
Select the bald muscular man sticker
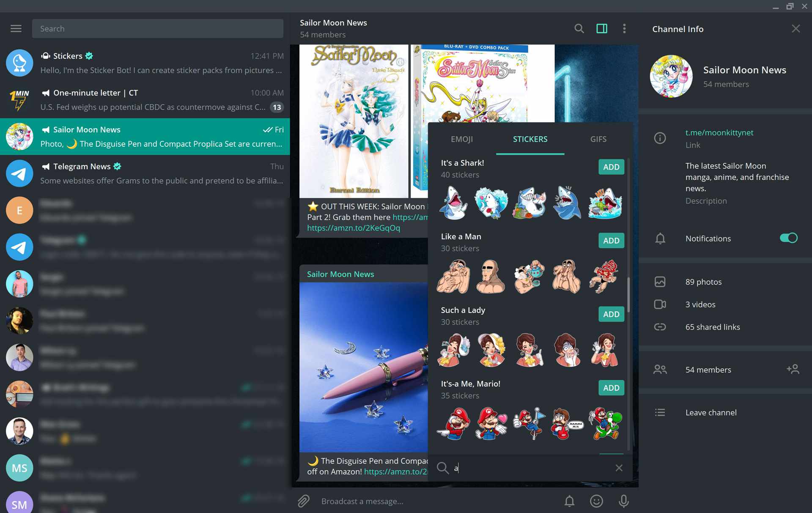click(491, 277)
